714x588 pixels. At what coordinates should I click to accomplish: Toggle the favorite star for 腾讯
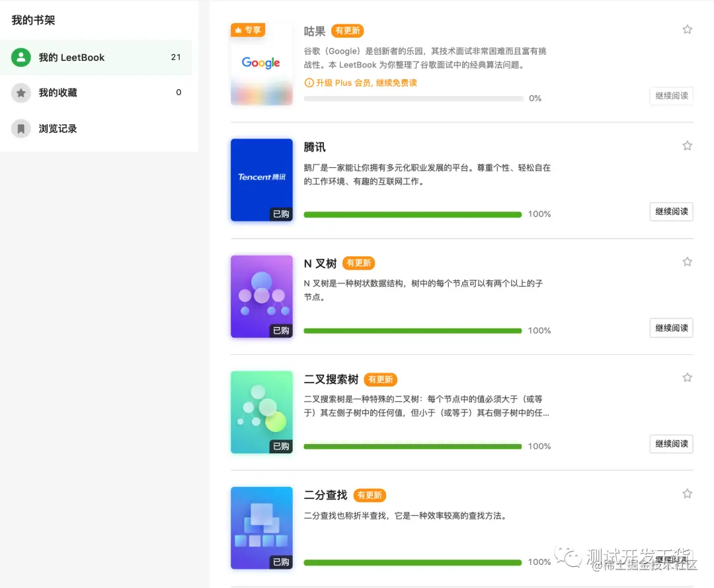(x=687, y=145)
